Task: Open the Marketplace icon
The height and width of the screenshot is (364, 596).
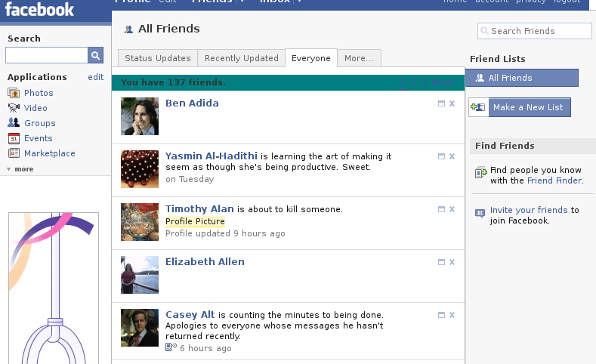Action: [14, 153]
